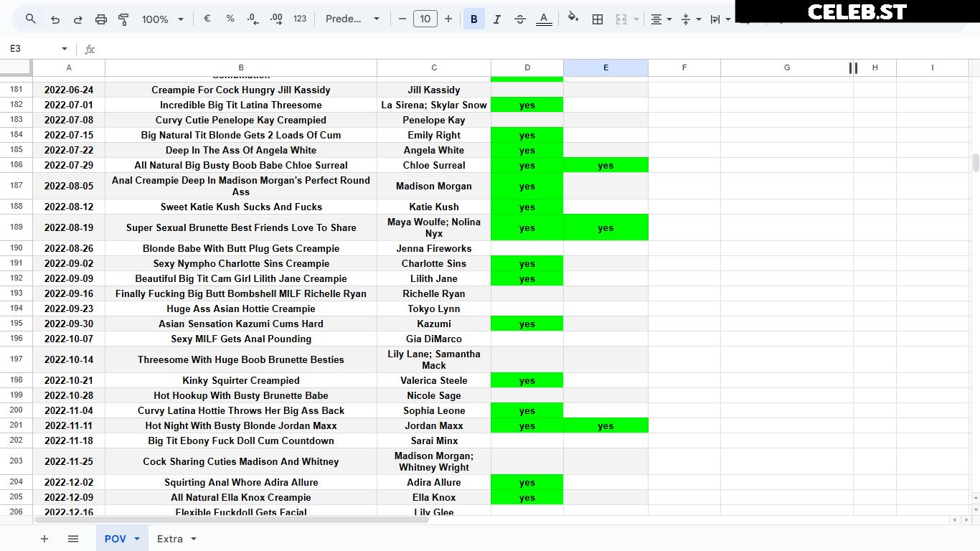This screenshot has width=980, height=551.
Task: Select the yes cell in D198
Action: coord(527,380)
